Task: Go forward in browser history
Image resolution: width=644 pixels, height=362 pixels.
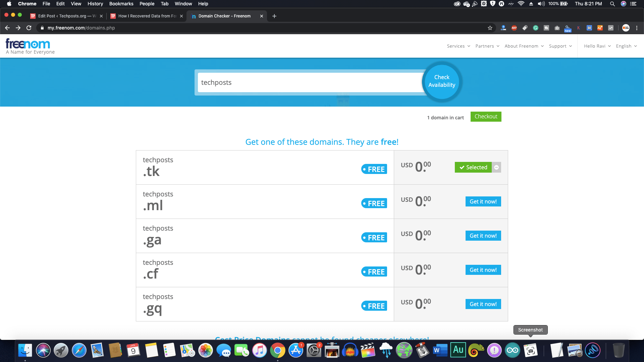Action: 18,28
